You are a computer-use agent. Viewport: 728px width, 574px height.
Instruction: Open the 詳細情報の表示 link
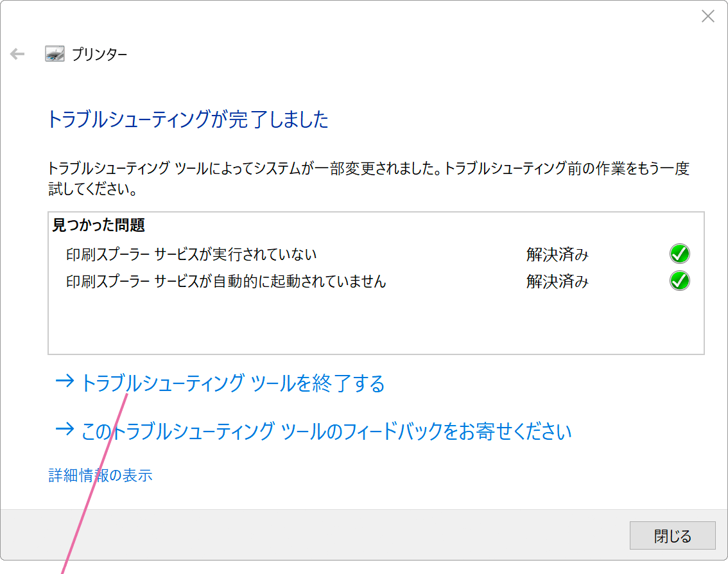101,476
